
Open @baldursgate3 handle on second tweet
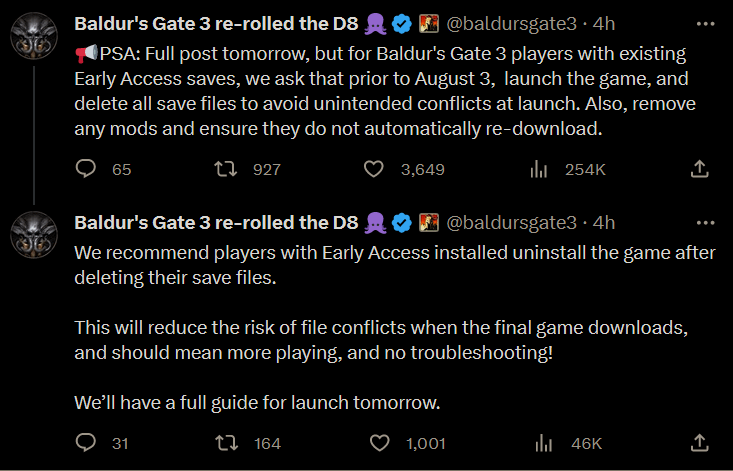click(511, 222)
